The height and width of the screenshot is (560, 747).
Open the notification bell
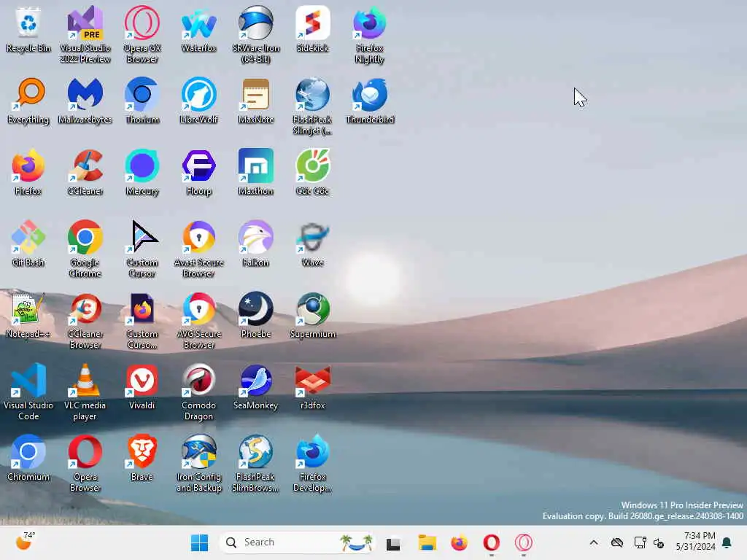pos(727,542)
